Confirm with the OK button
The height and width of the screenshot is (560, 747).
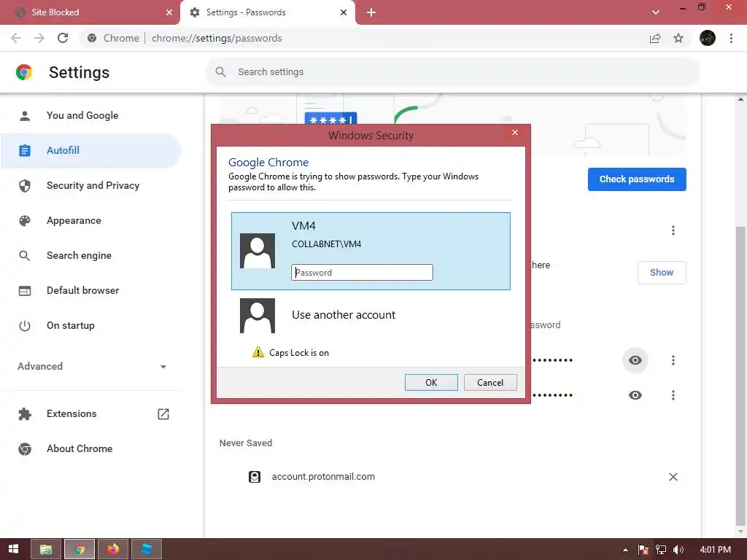(x=431, y=382)
